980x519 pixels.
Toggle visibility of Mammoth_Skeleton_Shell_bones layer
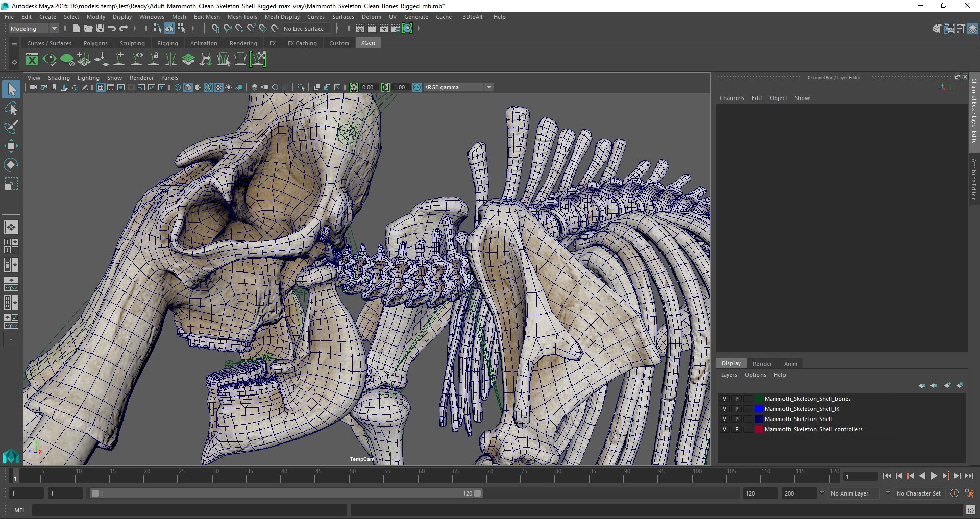point(724,399)
